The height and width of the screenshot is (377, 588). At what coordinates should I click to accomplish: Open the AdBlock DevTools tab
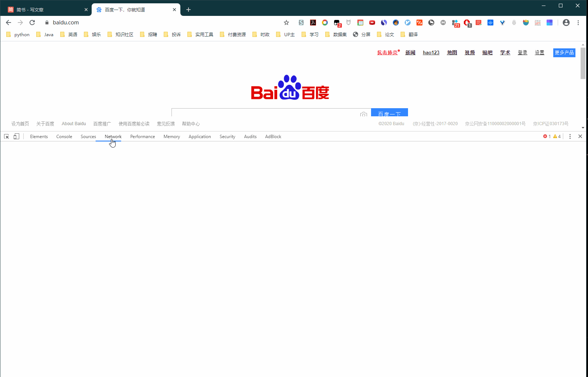click(273, 137)
